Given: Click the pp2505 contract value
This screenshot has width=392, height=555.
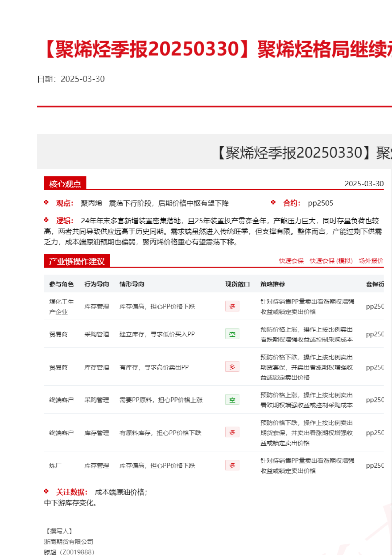Looking at the screenshot, I should 320,203.
